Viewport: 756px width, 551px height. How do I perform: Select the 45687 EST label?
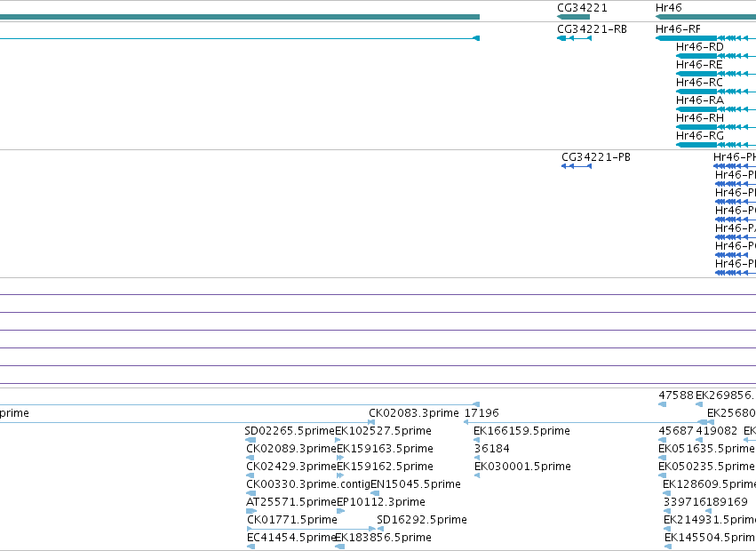click(676, 431)
